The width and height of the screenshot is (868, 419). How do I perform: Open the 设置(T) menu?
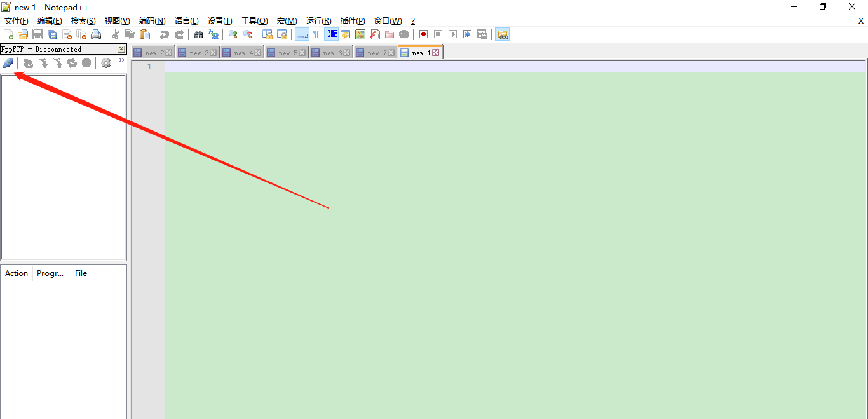click(x=220, y=21)
